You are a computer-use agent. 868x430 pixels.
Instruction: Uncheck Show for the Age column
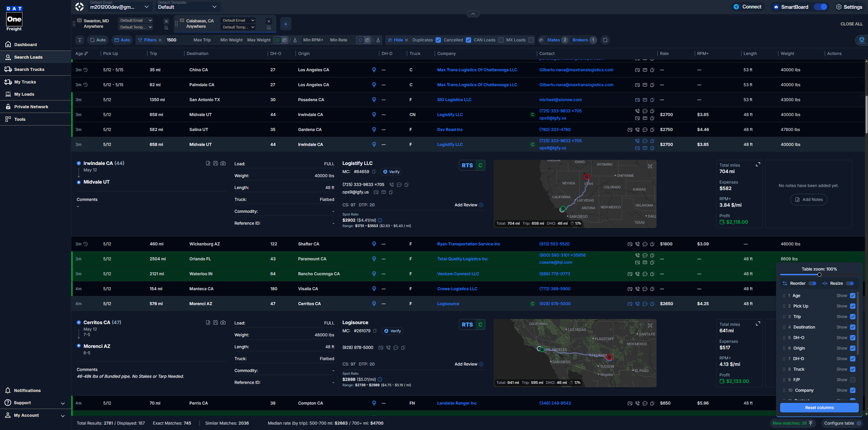pos(852,296)
